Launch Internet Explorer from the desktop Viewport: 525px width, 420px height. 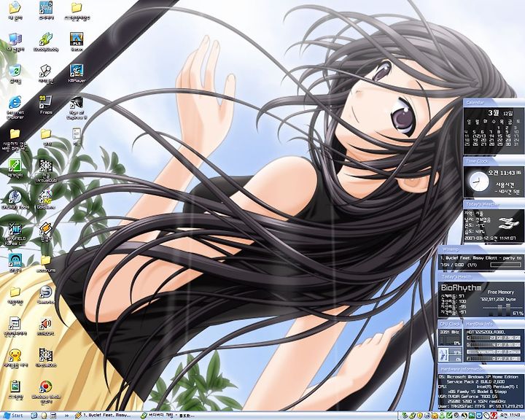click(15, 104)
